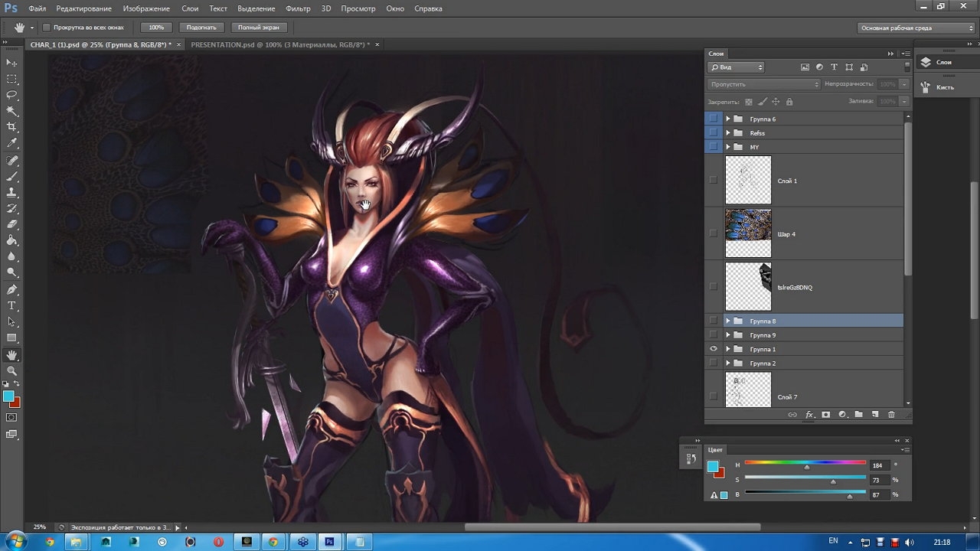Viewport: 980px width, 551px height.
Task: Select the Brush tool in toolbox
Action: coord(11,177)
